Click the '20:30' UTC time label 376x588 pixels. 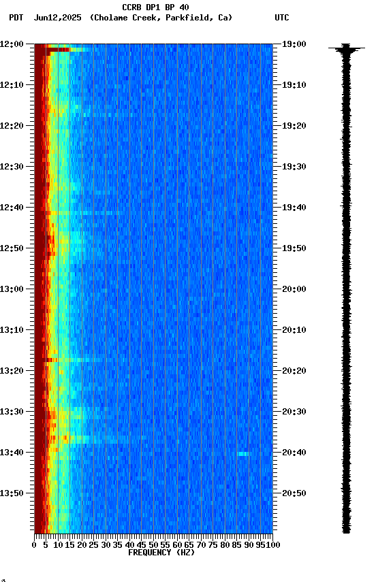pyautogui.click(x=294, y=412)
